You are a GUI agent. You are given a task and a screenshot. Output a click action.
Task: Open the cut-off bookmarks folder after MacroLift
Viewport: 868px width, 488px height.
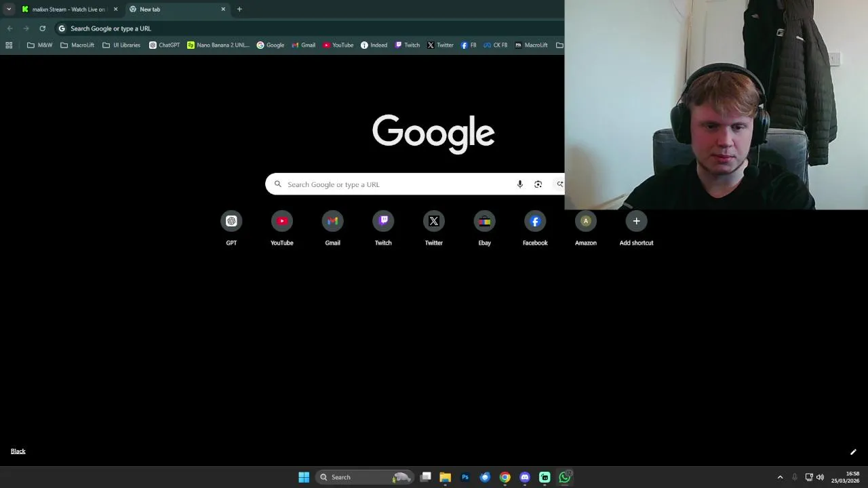point(559,45)
